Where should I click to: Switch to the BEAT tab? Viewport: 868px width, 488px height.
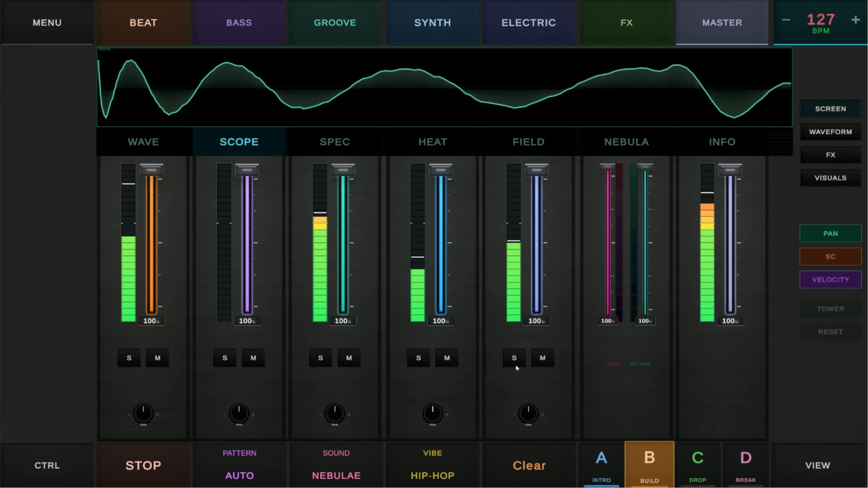(143, 22)
